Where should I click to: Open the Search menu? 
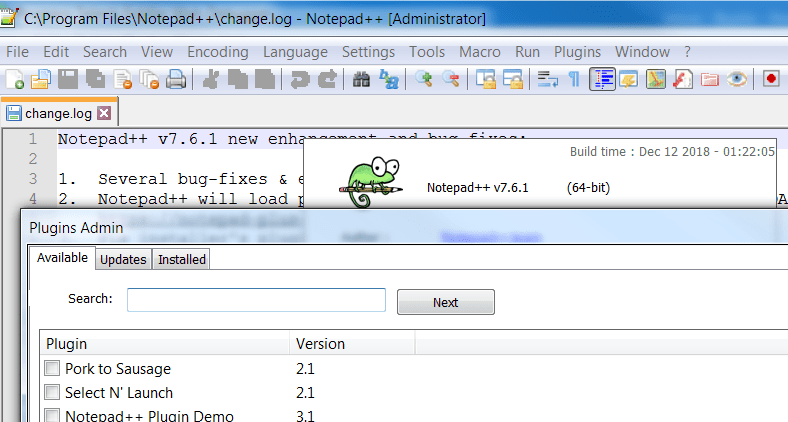click(105, 52)
